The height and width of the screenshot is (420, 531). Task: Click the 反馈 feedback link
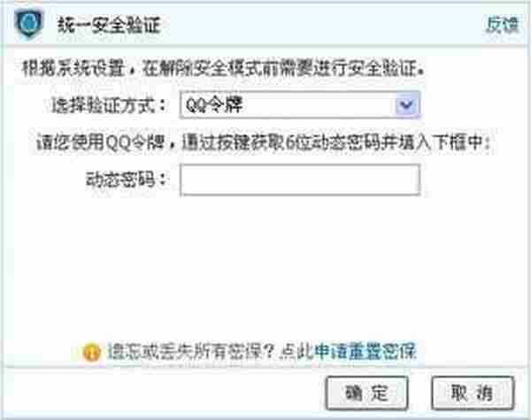tap(503, 25)
